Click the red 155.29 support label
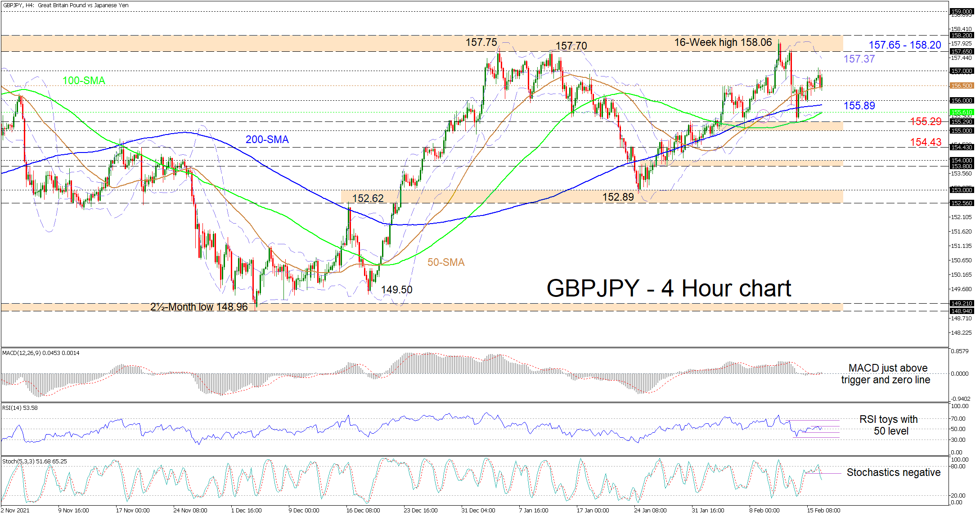The image size is (980, 516). [x=925, y=121]
